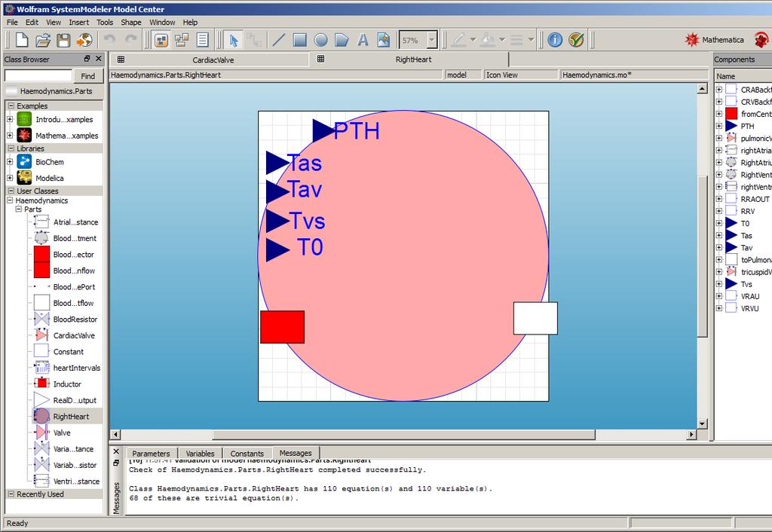The width and height of the screenshot is (772, 532).
Task: Click the red square connector on canvas
Action: pos(282,327)
